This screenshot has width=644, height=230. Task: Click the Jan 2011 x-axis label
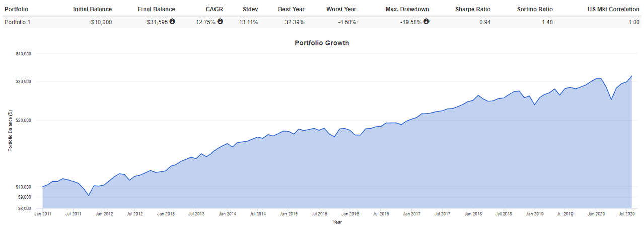(43, 214)
